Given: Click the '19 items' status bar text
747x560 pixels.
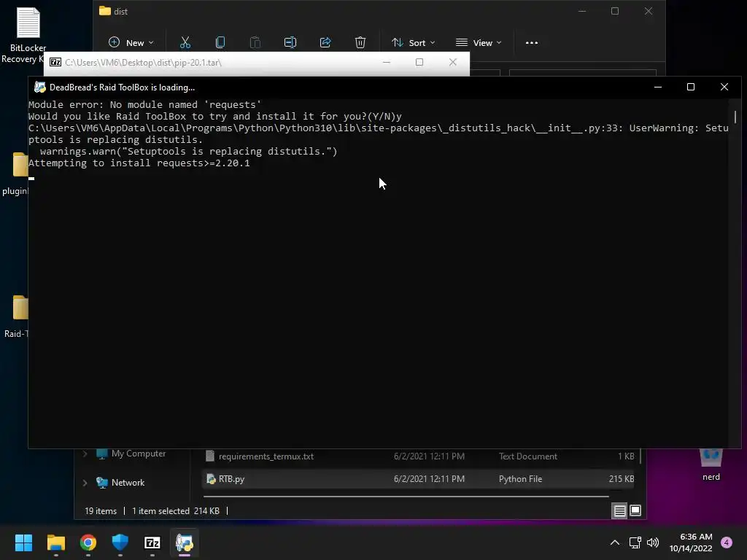Looking at the screenshot, I should click(101, 511).
